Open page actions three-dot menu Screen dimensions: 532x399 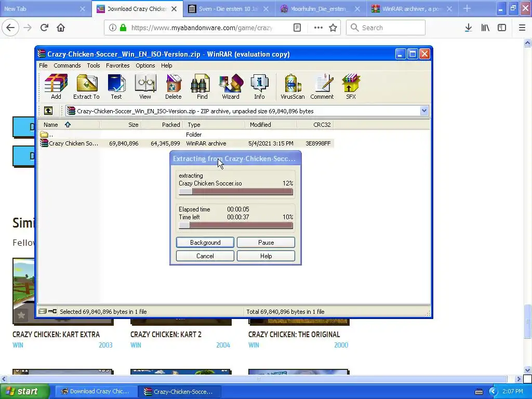318,28
